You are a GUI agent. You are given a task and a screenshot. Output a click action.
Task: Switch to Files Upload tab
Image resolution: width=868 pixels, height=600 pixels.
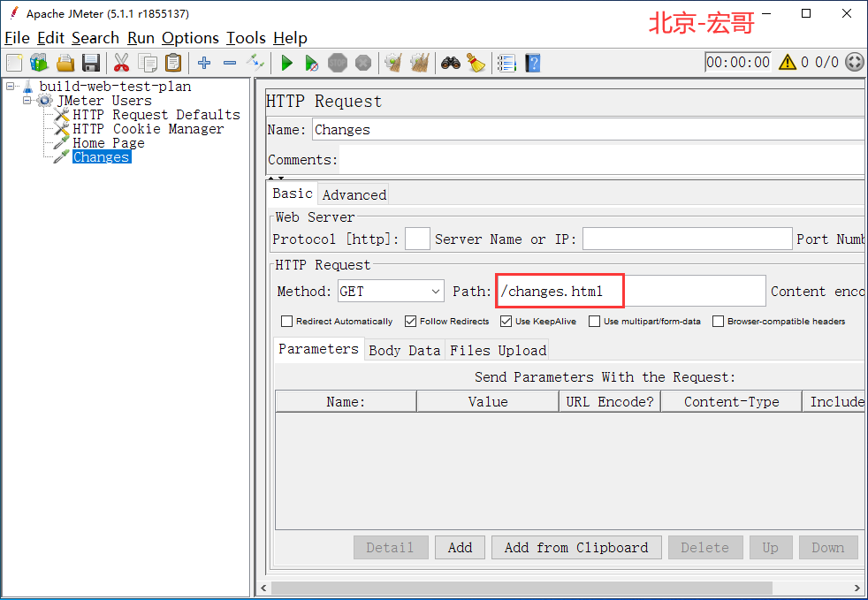pos(499,351)
